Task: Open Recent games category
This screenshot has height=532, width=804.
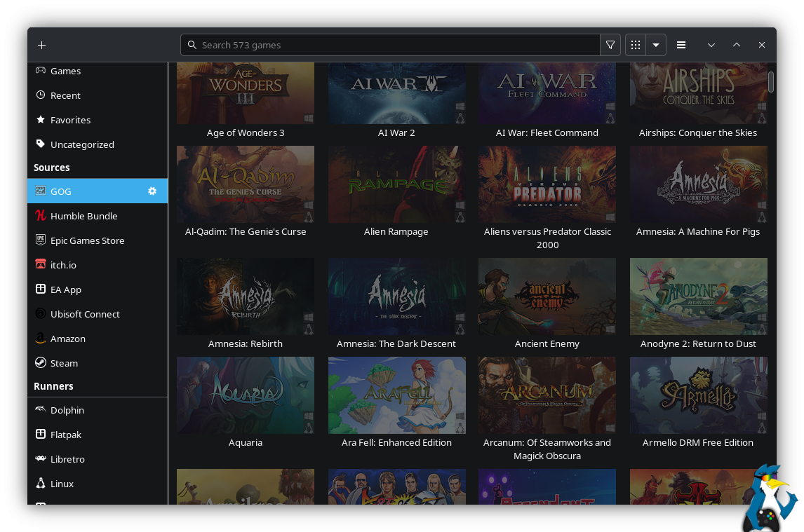Action: coord(65,95)
